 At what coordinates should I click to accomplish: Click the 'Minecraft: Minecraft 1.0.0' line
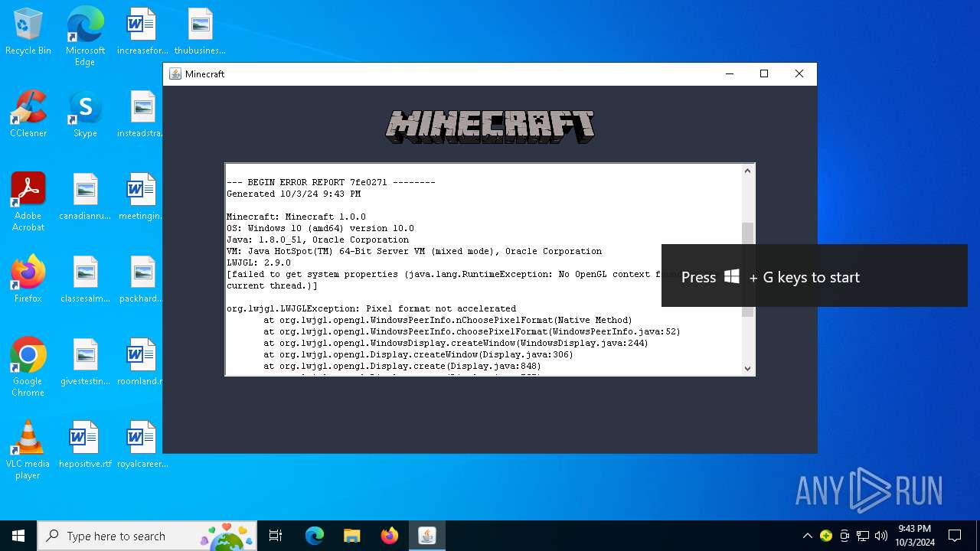pos(296,217)
